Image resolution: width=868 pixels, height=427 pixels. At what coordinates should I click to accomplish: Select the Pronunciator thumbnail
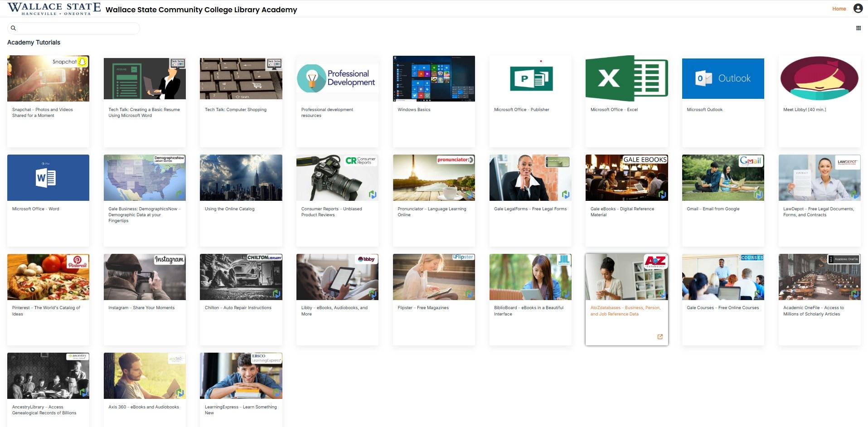[x=434, y=178]
